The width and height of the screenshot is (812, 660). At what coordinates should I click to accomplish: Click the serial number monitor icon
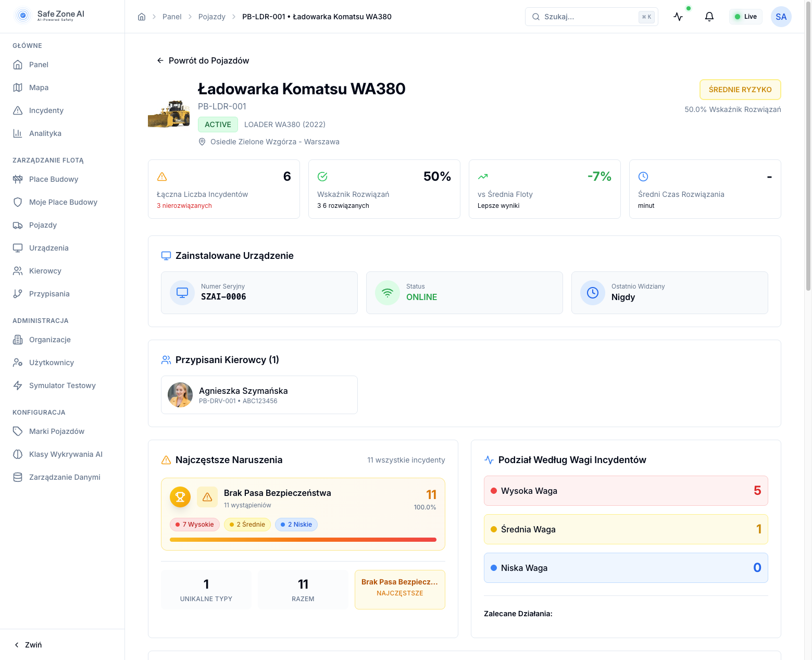[182, 293]
